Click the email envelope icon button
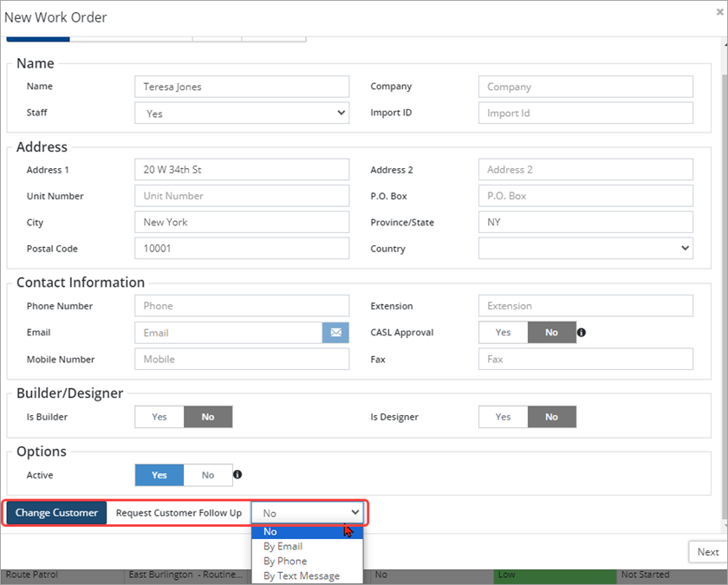The height and width of the screenshot is (585, 728). pyautogui.click(x=335, y=333)
